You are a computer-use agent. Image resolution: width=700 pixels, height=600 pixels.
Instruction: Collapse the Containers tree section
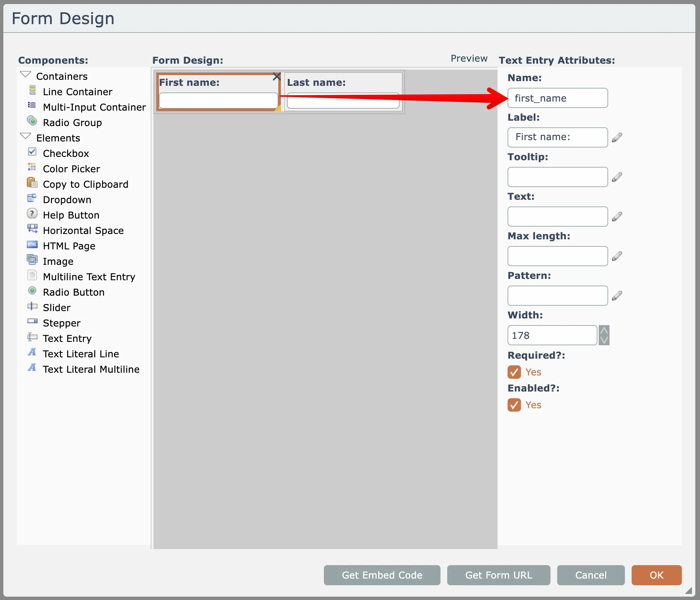coord(25,74)
